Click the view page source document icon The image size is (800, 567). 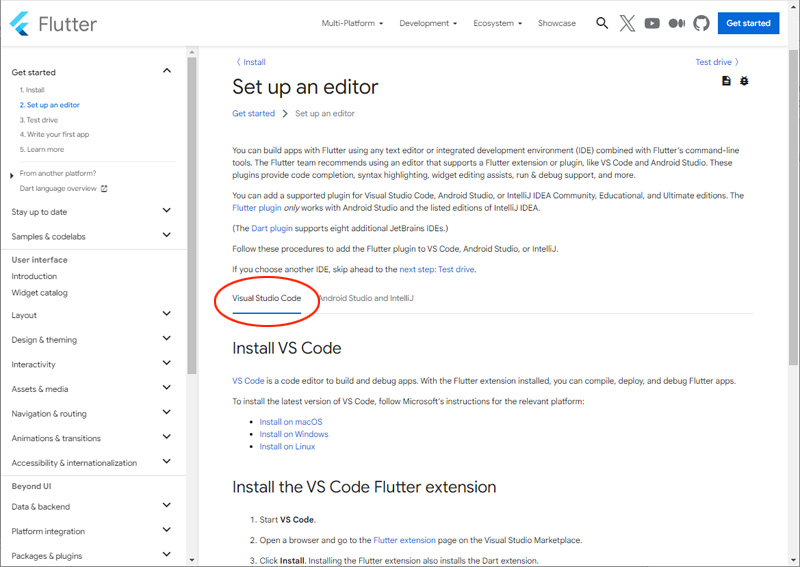(726, 81)
